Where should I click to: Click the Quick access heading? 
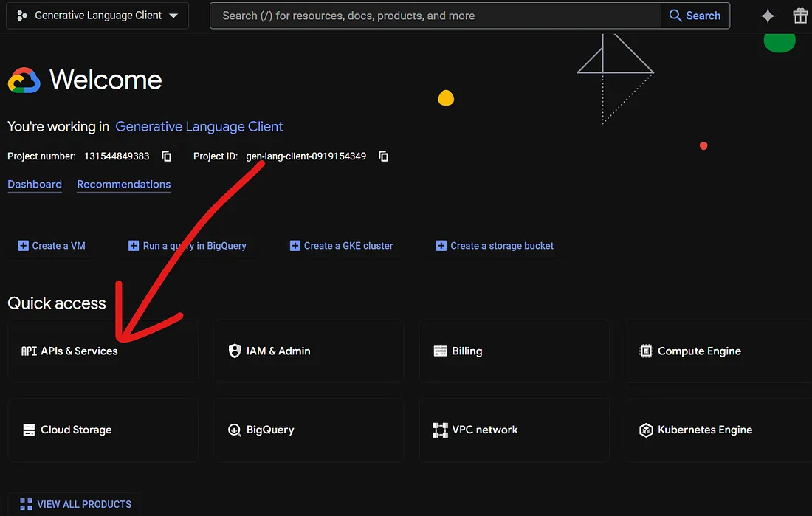[x=56, y=303]
